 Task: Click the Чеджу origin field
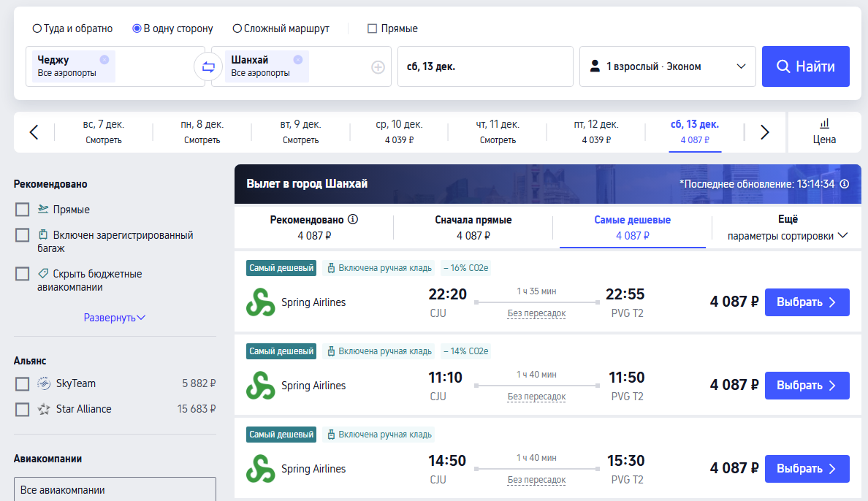tap(115, 66)
